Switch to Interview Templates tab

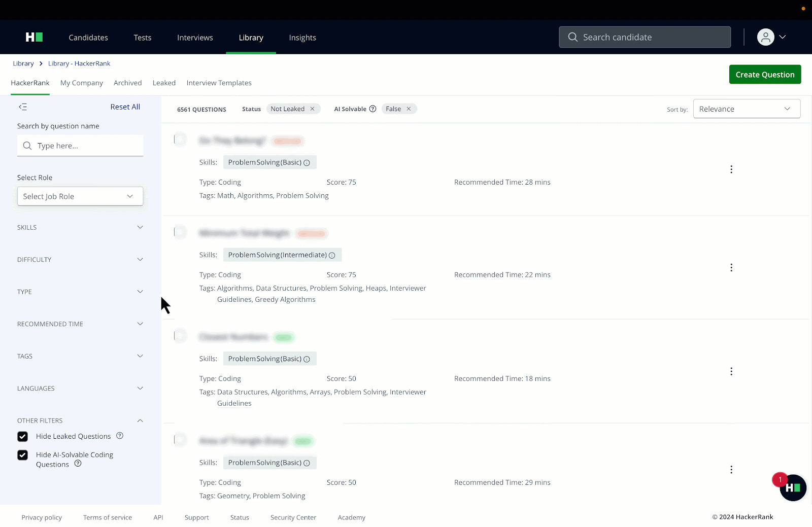click(219, 83)
